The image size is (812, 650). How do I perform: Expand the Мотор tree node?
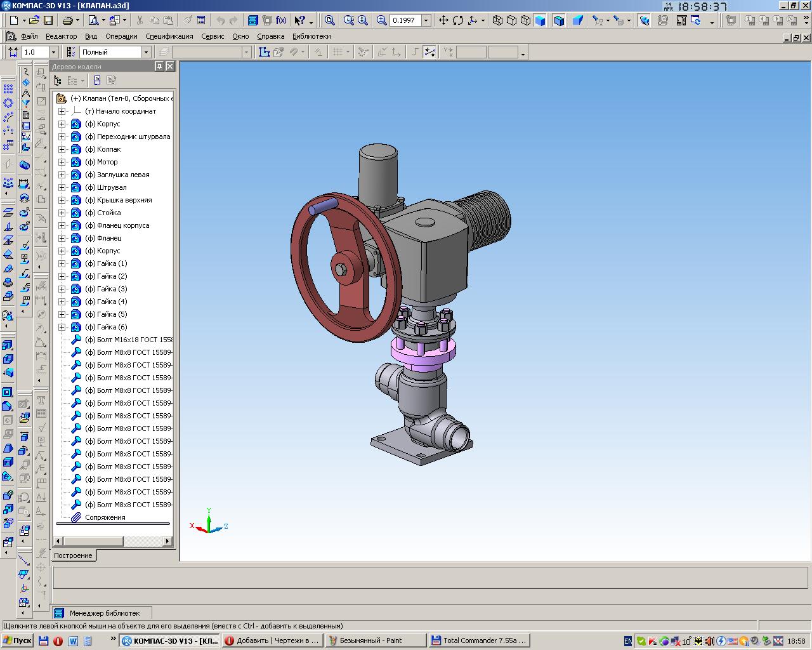coord(62,162)
